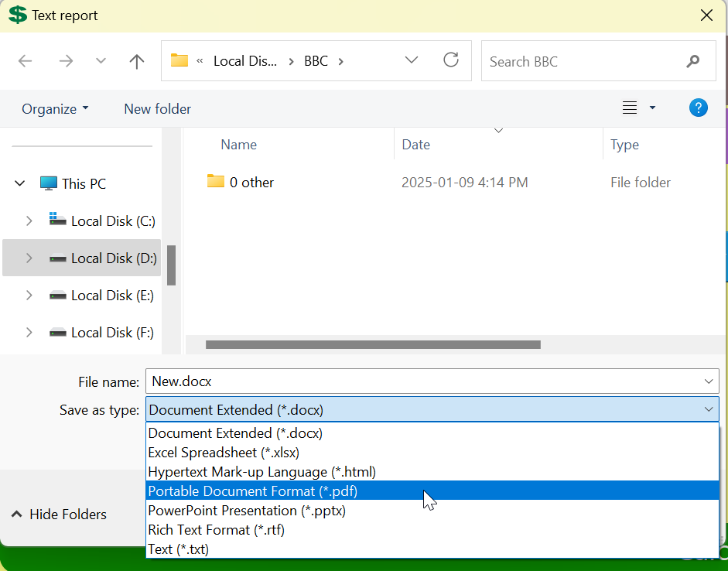Click the Back navigation arrow
The height and width of the screenshot is (571, 728).
(25, 61)
